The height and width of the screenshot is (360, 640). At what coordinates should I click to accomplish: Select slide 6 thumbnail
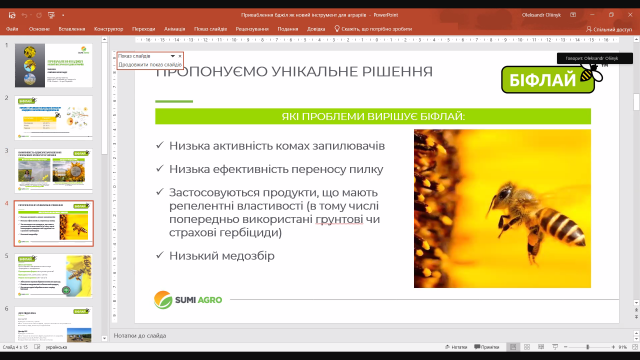pyautogui.click(x=53, y=324)
